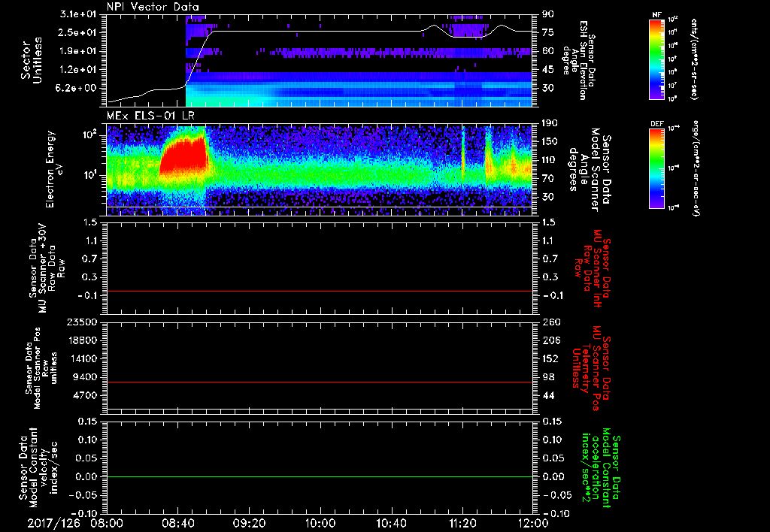Click the '09:20' time tick label
The height and width of the screenshot is (532, 770).
(x=249, y=523)
